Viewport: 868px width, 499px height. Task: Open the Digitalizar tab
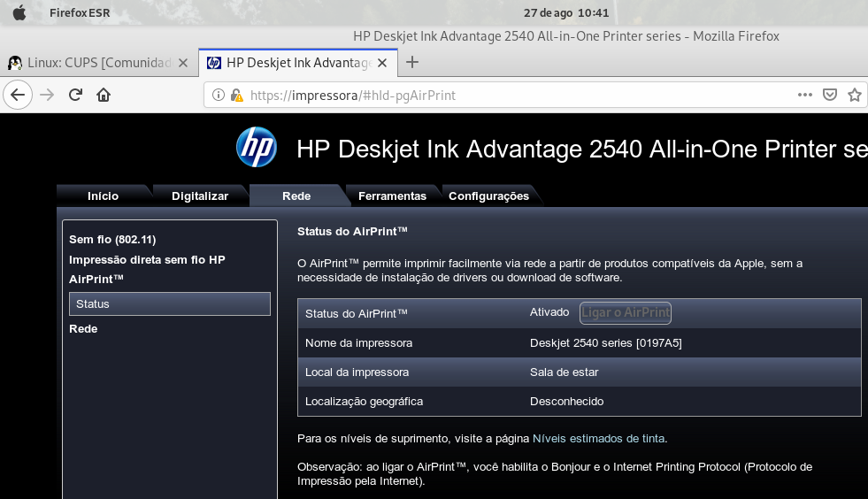point(200,196)
